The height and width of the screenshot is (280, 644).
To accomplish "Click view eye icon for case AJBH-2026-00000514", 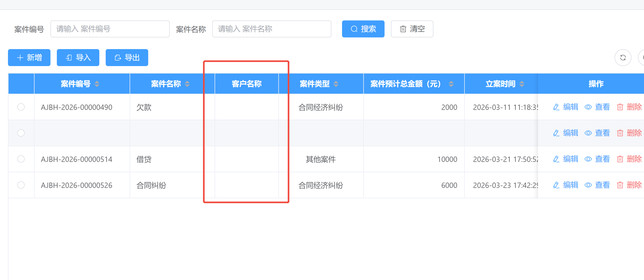I will pos(588,159).
